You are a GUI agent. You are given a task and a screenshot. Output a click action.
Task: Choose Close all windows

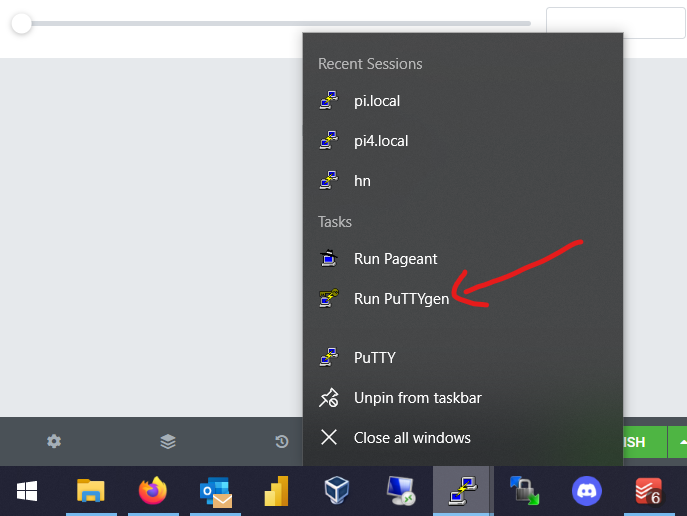463,438
